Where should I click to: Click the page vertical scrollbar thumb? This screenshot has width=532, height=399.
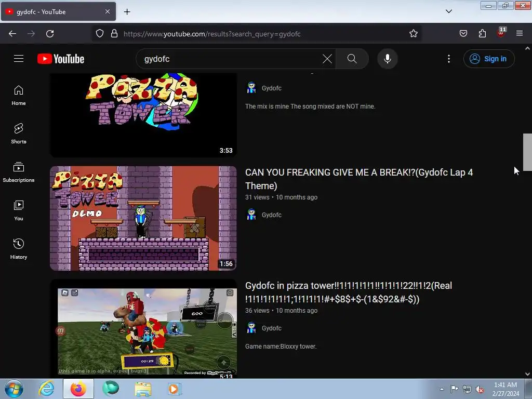tap(527, 152)
